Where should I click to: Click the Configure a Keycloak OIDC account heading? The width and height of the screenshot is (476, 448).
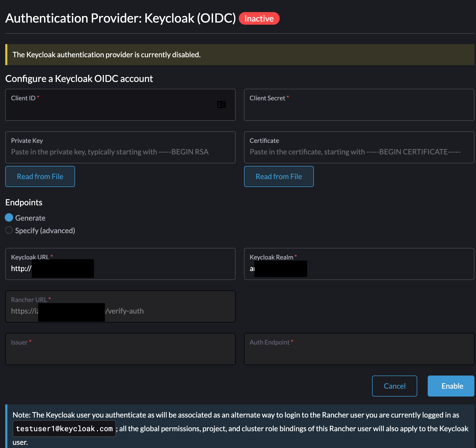(x=79, y=79)
